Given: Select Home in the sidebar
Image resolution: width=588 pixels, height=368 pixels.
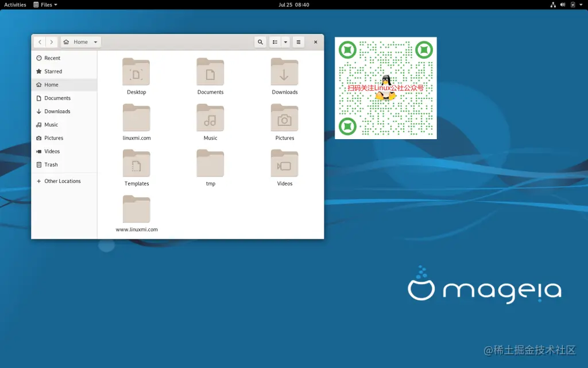Looking at the screenshot, I should [x=64, y=85].
